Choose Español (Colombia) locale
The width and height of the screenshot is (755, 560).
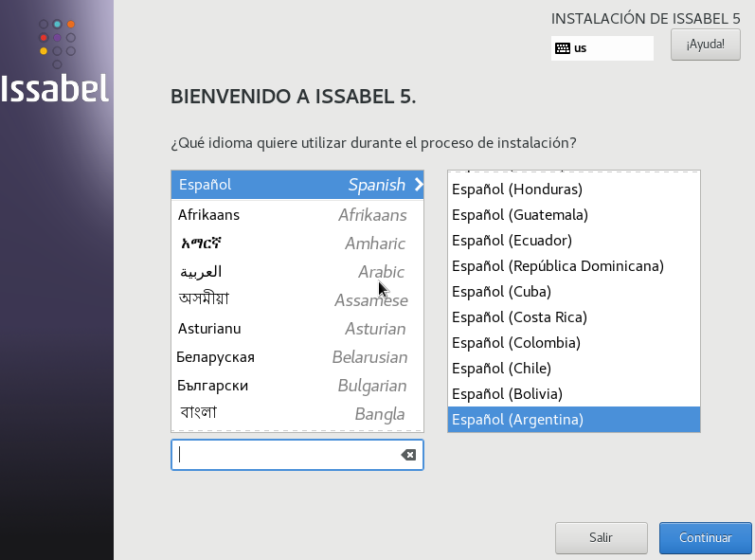(573, 342)
